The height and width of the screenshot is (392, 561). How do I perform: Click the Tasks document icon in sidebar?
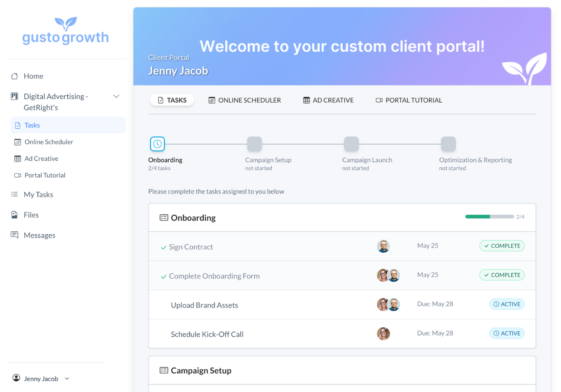(x=18, y=125)
